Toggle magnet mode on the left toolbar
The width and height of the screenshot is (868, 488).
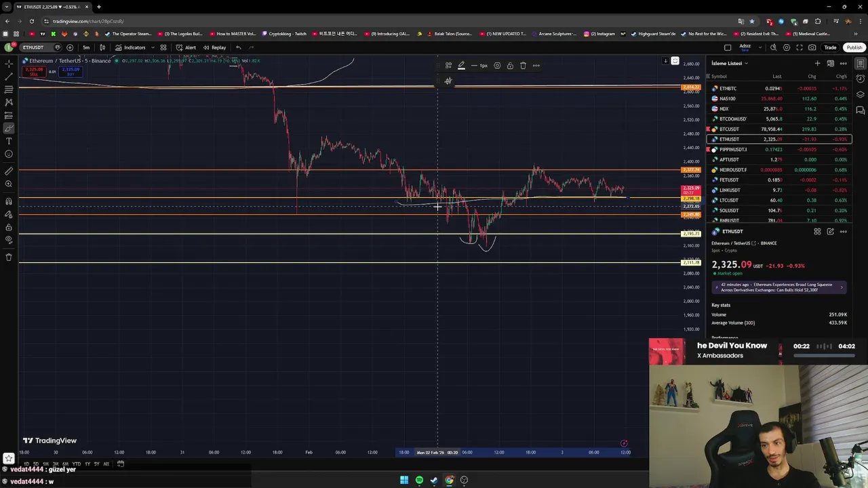click(x=9, y=201)
